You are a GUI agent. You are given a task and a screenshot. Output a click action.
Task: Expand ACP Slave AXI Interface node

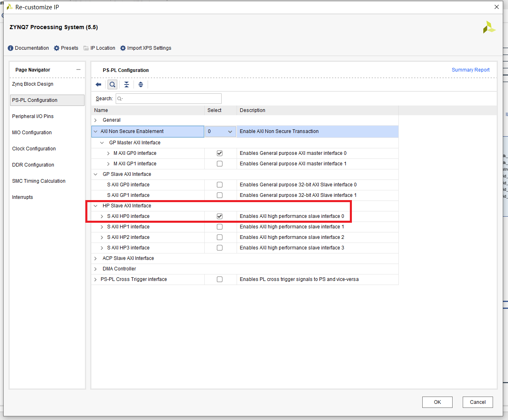pos(95,258)
